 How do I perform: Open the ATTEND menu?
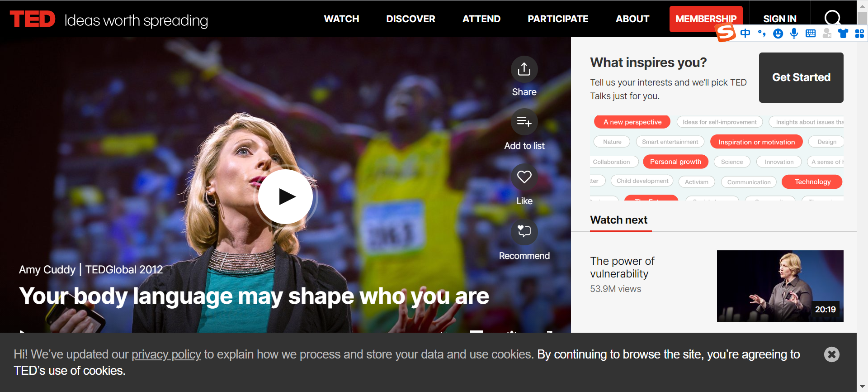(481, 19)
